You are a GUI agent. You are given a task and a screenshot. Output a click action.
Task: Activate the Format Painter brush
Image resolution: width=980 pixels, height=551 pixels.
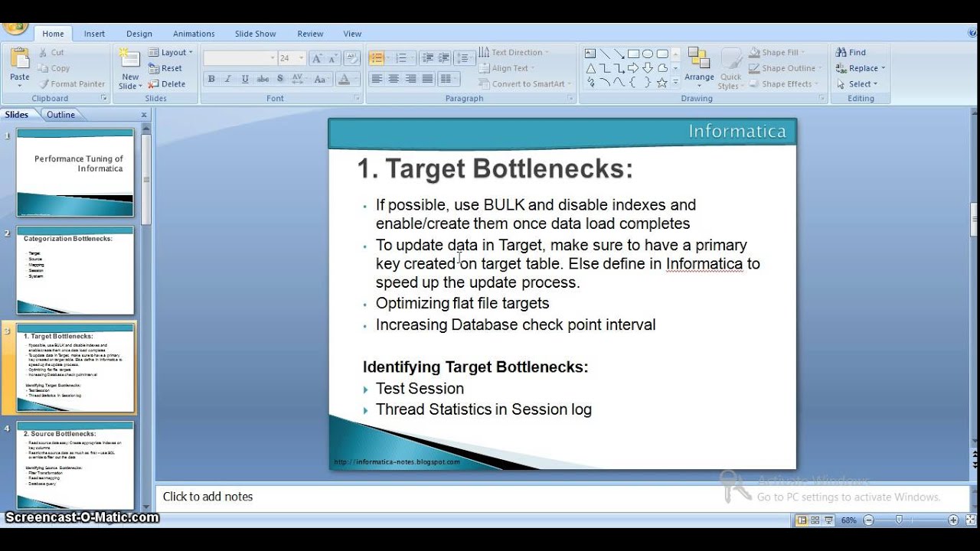click(x=71, y=84)
